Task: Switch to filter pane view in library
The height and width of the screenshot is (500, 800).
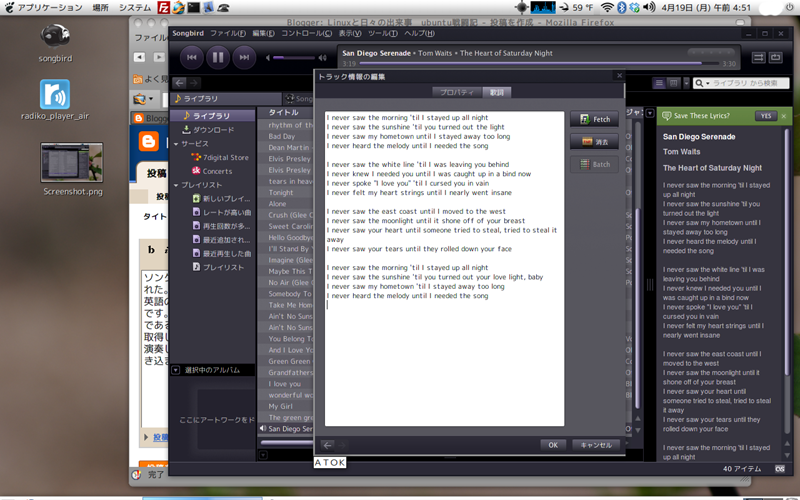Action: (x=673, y=83)
